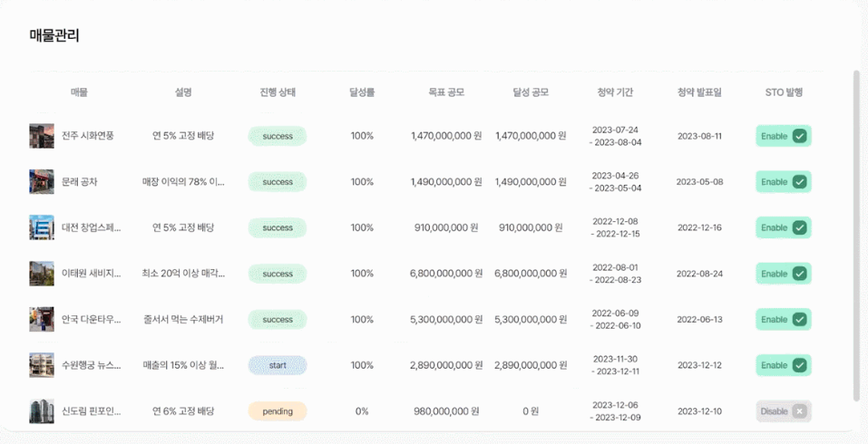Click the 0% achievement rate
The image size is (868, 444).
[362, 411]
